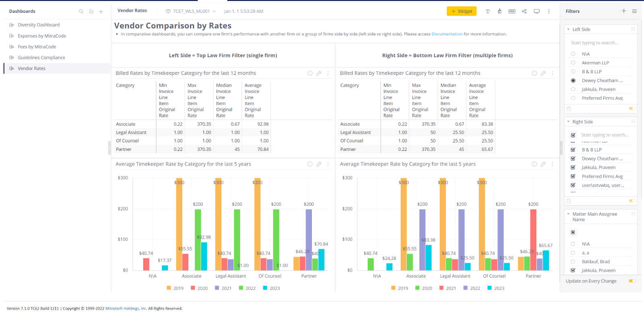The width and height of the screenshot is (644, 315).
Task: Collapse the Left Side filter section
Action: click(568, 29)
